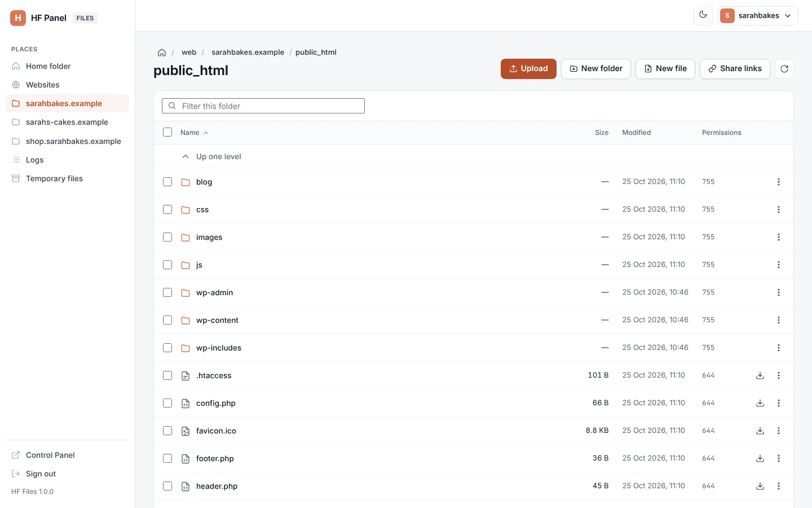Open Websites in the sidebar

click(x=67, y=85)
